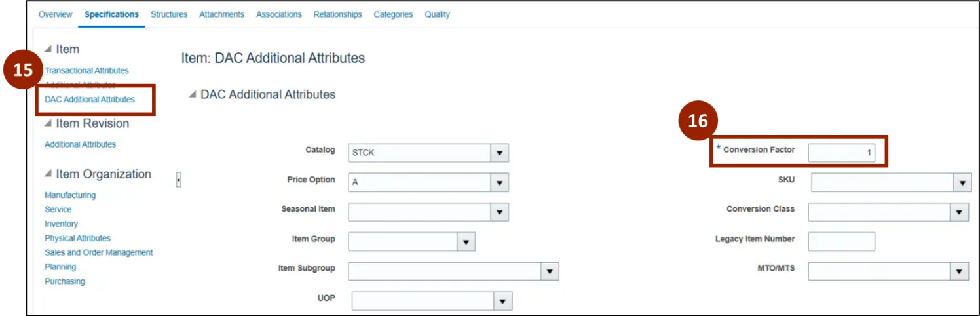Switch to the Structures tab
This screenshot has width=980, height=316.
[169, 14]
